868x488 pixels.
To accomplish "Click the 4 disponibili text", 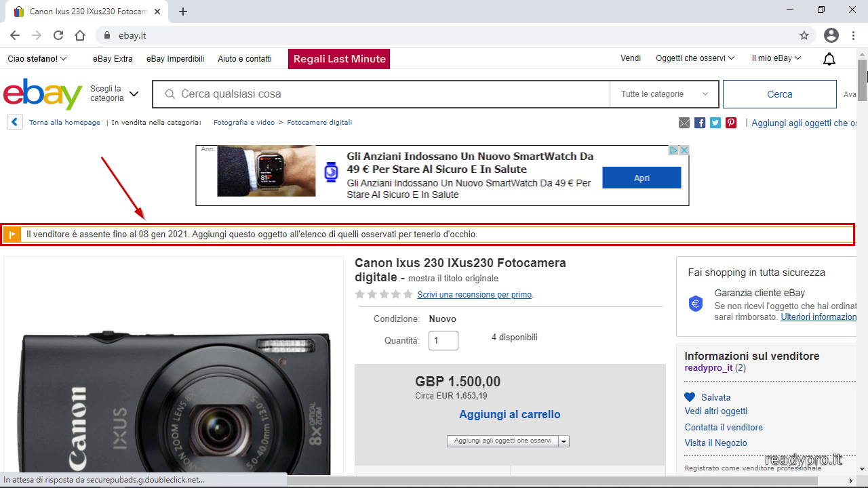I will point(515,337).
